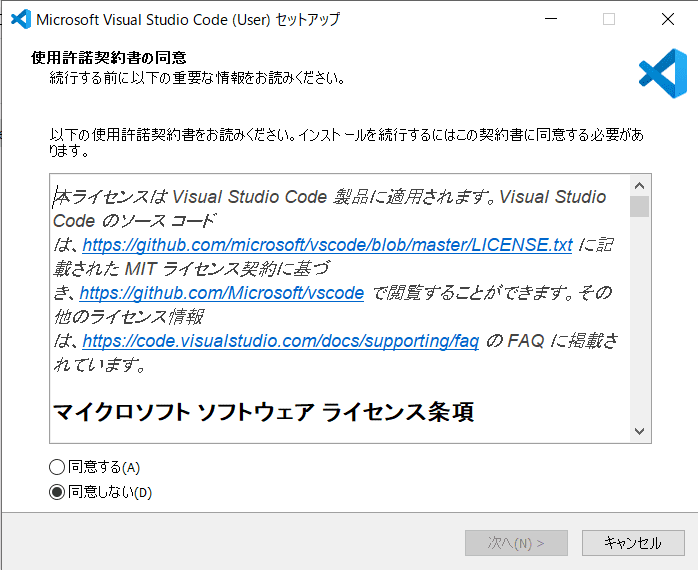Click the license scrollbar down arrow

point(640,430)
